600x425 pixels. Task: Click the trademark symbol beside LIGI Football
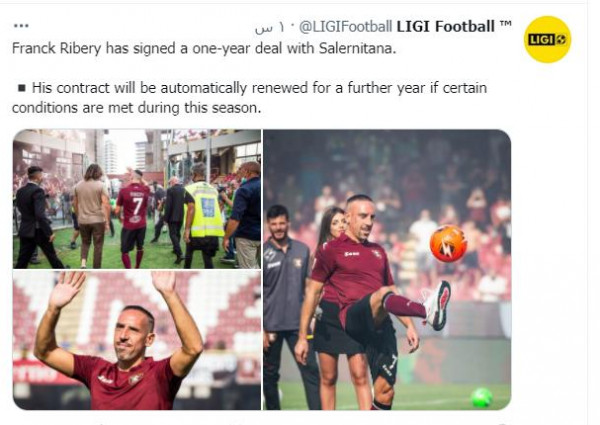pyautogui.click(x=505, y=24)
